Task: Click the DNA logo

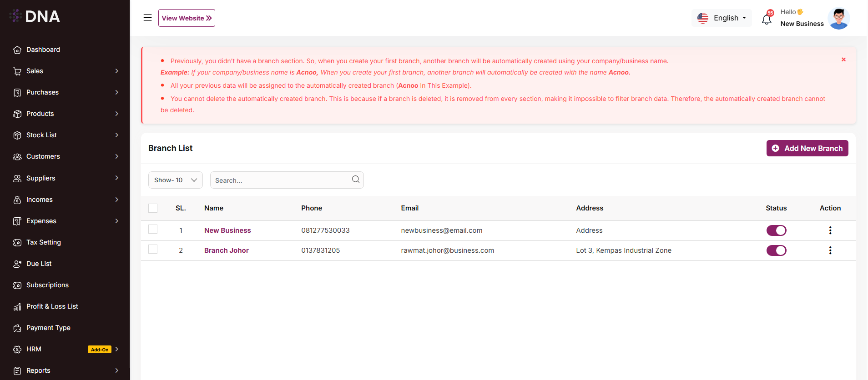Action: [x=35, y=16]
